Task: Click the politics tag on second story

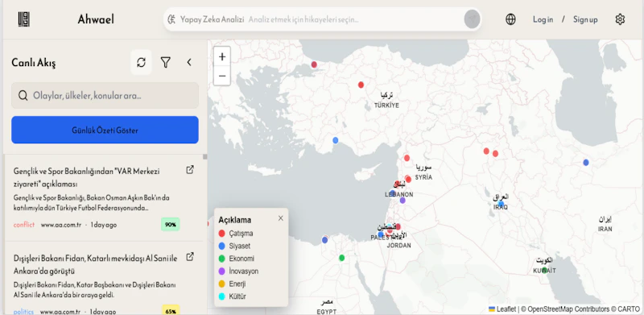Action: (x=23, y=311)
